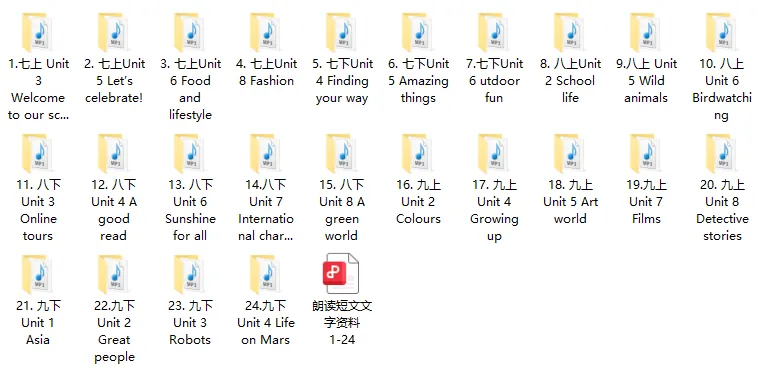759x371 pixels.
Task: Click the label "17. 九上 Unit 4 Growing up"
Action: (494, 210)
